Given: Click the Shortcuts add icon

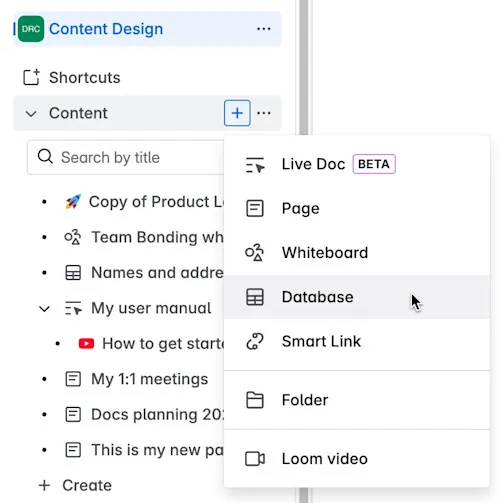Looking at the screenshot, I should pos(31,77).
